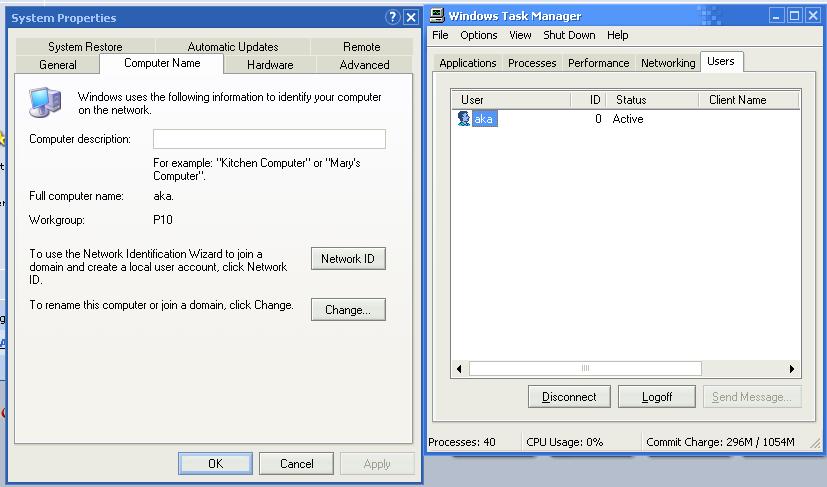
Task: Open the Task Manager Help menu
Action: 617,35
